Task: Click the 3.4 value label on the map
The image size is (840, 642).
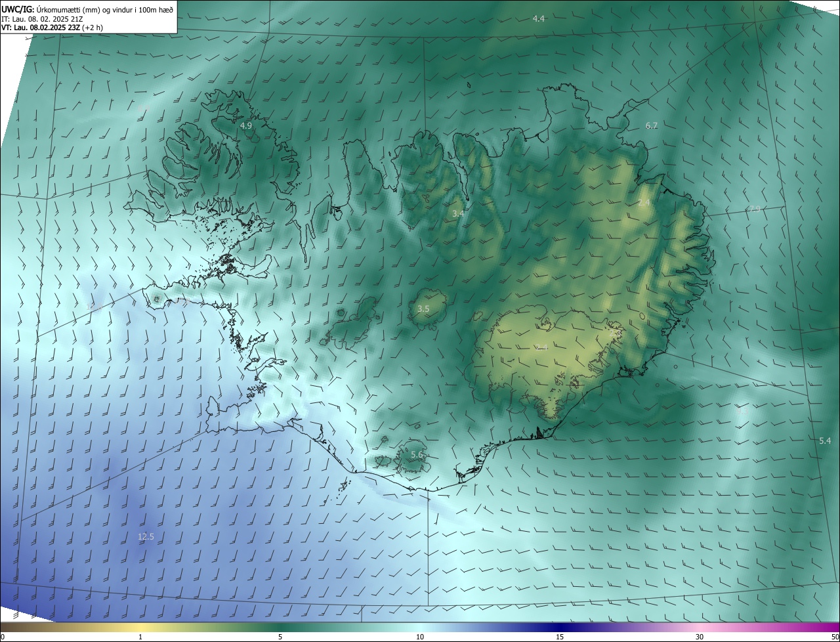Action: (458, 214)
